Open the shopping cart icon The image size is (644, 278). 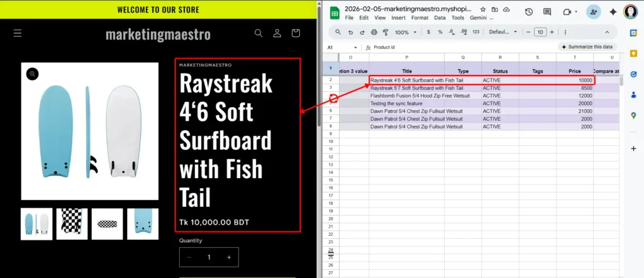(x=296, y=33)
